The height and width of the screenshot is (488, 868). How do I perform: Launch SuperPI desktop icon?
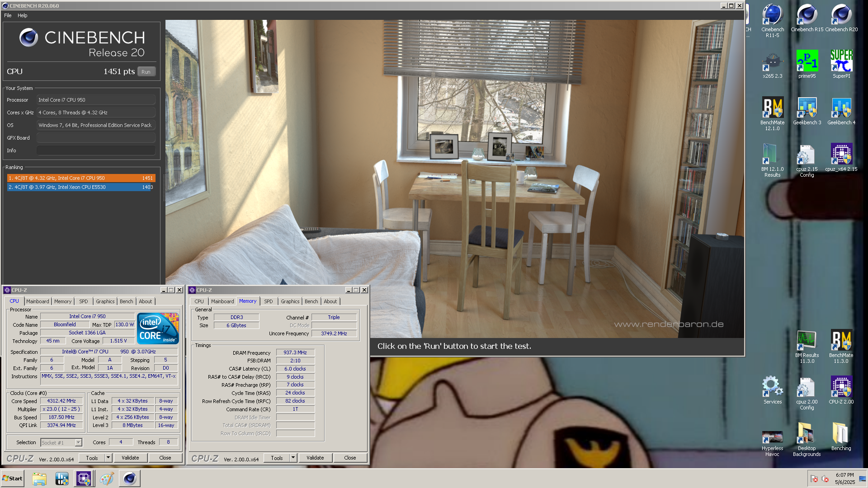click(841, 65)
